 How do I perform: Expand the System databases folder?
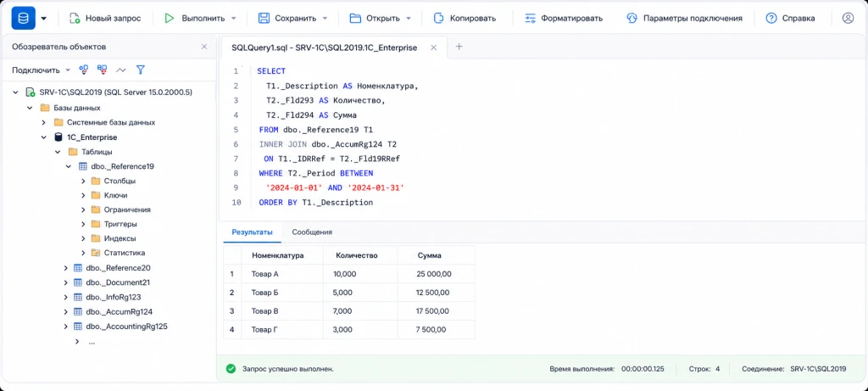44,122
